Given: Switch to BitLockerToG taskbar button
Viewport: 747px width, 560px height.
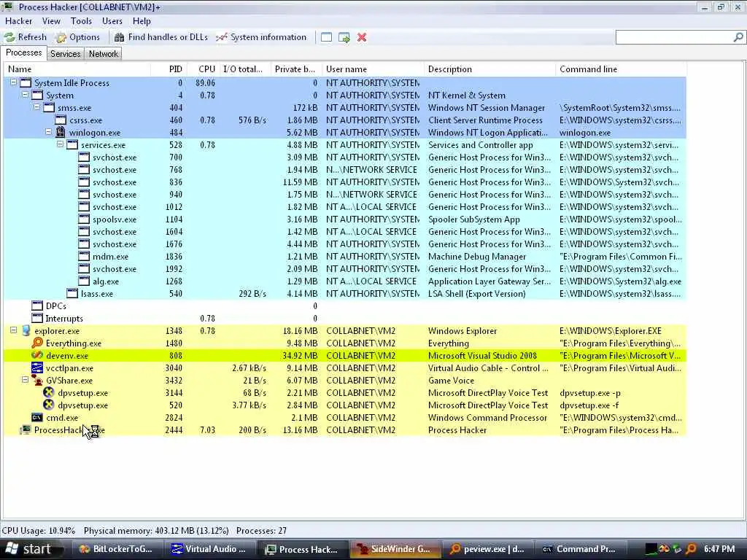Looking at the screenshot, I should click(116, 549).
